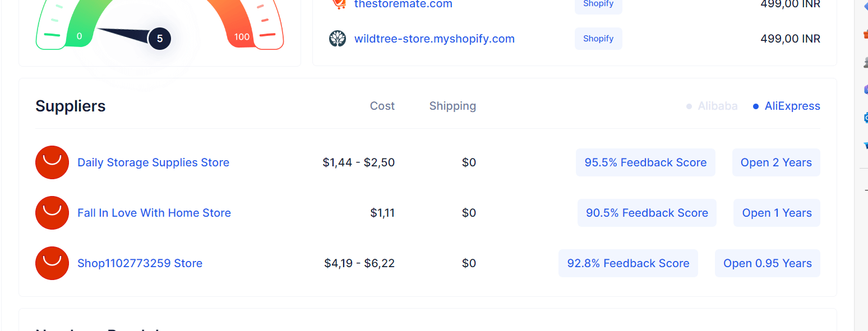
Task: Click the Shopify tag for wildtree-store
Action: pos(598,39)
